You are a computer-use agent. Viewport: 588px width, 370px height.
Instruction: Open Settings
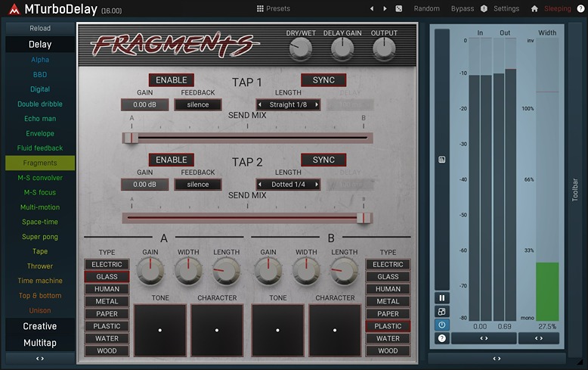pyautogui.click(x=506, y=8)
